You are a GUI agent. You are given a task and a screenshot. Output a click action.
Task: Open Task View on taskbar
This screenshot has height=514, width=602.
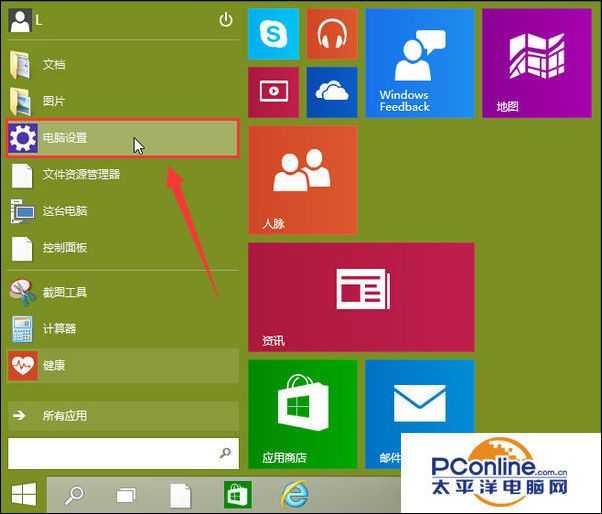click(126, 496)
